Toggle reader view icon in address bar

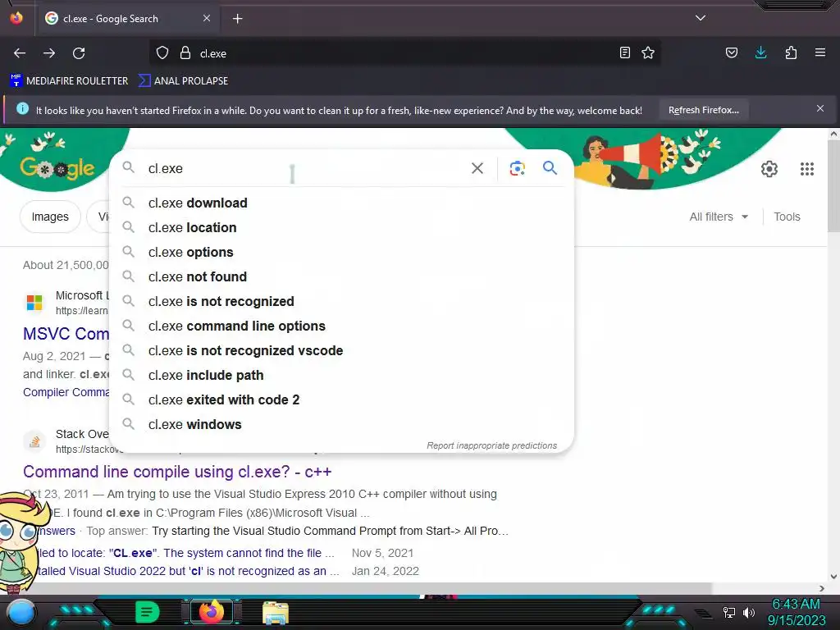coord(624,52)
